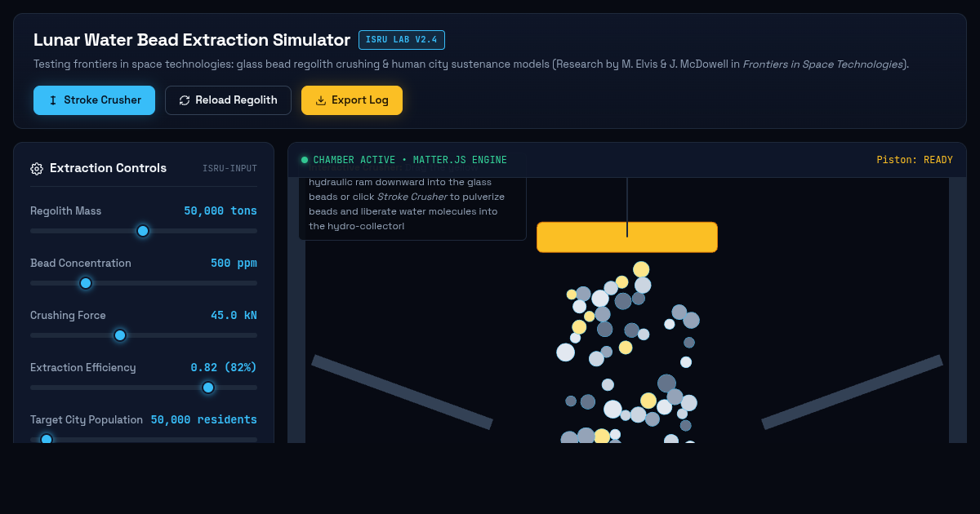
Task: Click the yellow hydraulic piston block
Action: coord(627,237)
